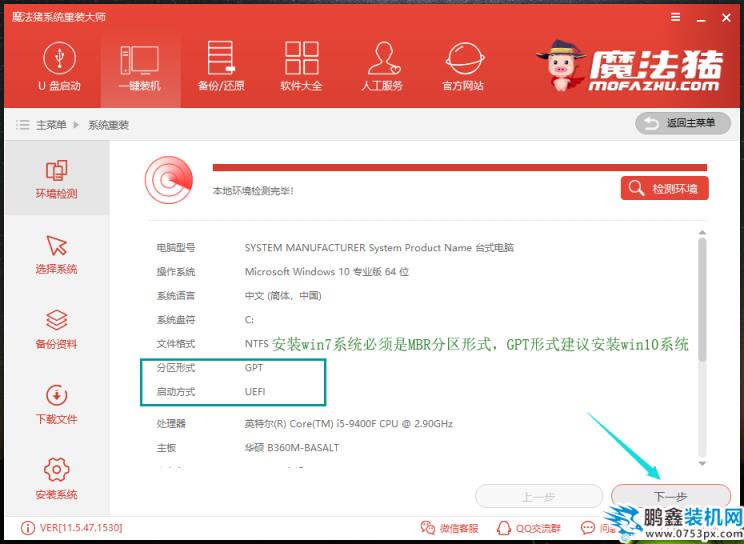Open the 人工服务 section
The image size is (744, 544).
[x=382, y=66]
